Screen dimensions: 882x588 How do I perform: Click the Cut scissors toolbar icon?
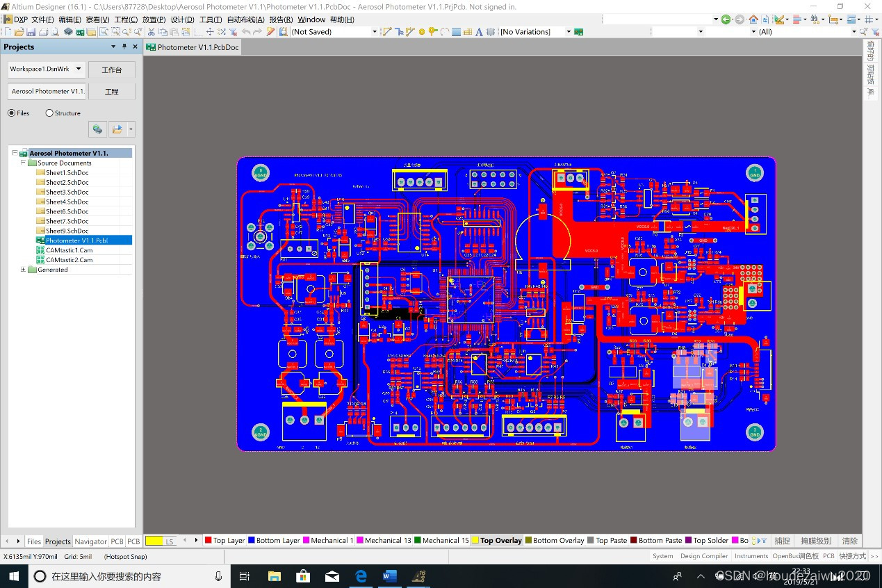(151, 32)
